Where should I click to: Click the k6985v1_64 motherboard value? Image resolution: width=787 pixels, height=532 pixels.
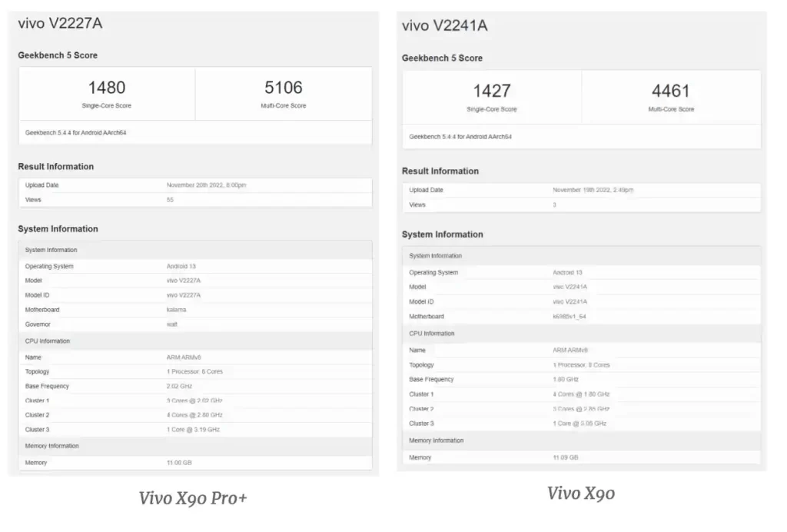(x=569, y=317)
